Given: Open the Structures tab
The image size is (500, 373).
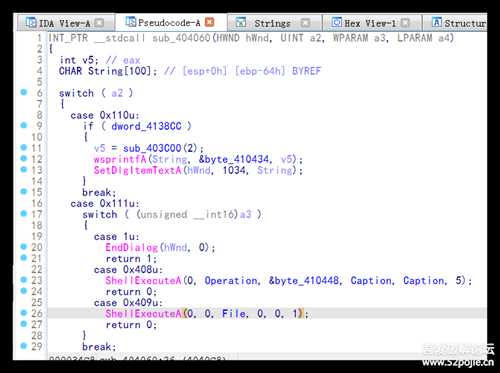Looking at the screenshot, I should click(x=459, y=23).
